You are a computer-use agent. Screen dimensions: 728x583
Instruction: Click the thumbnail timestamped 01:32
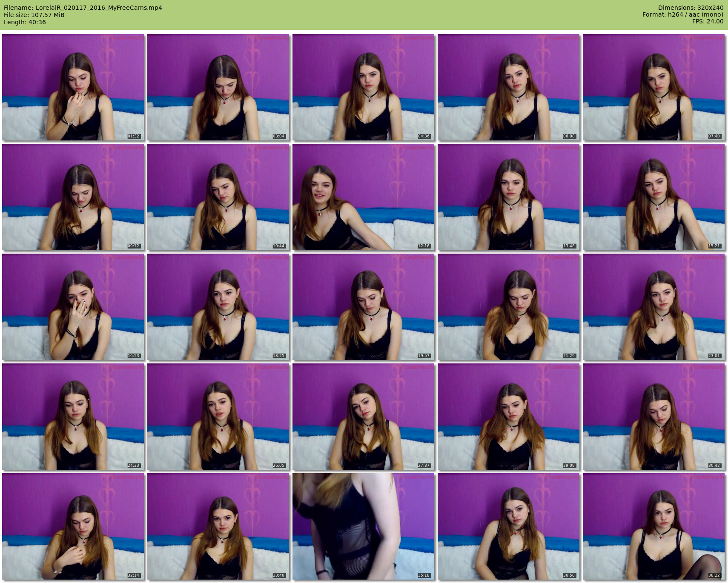tap(73, 87)
